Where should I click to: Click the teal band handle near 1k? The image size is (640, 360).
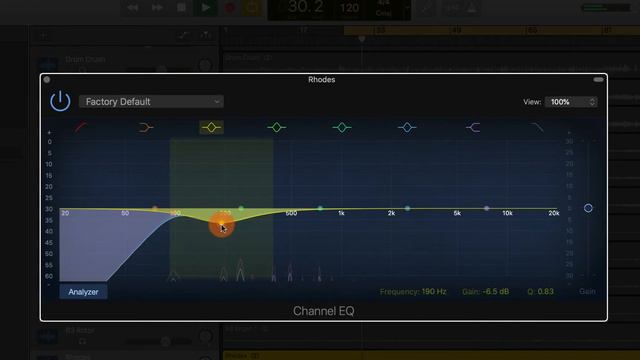coord(320,209)
